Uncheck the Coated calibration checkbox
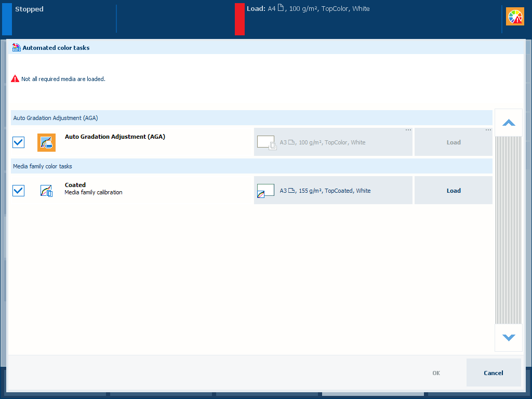 coord(18,191)
